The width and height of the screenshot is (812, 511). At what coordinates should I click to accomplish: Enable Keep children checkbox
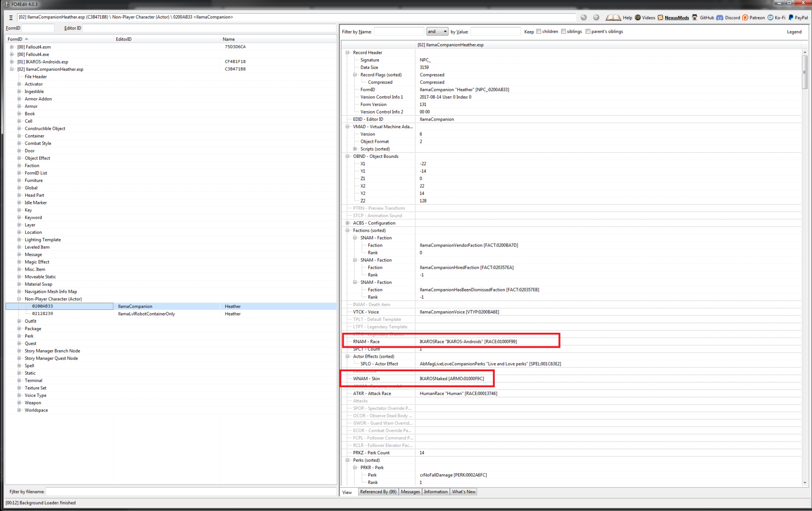[539, 32]
